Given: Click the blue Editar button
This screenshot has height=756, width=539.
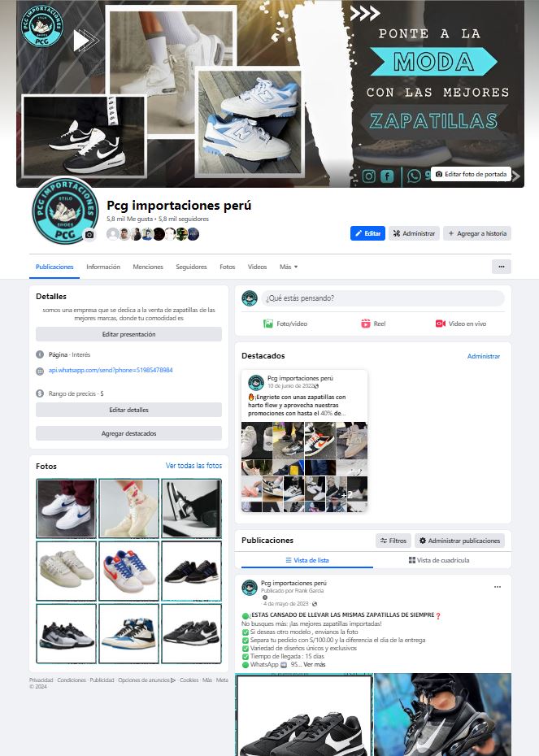Looking at the screenshot, I should pos(367,233).
